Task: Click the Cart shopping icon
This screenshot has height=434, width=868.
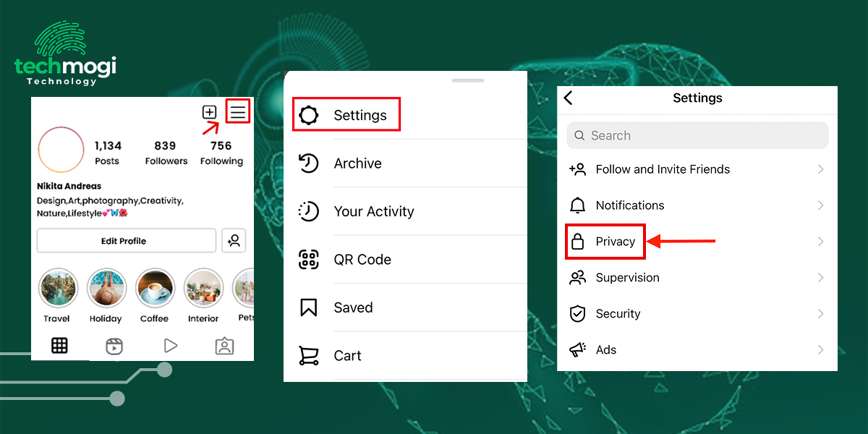Action: click(x=309, y=356)
